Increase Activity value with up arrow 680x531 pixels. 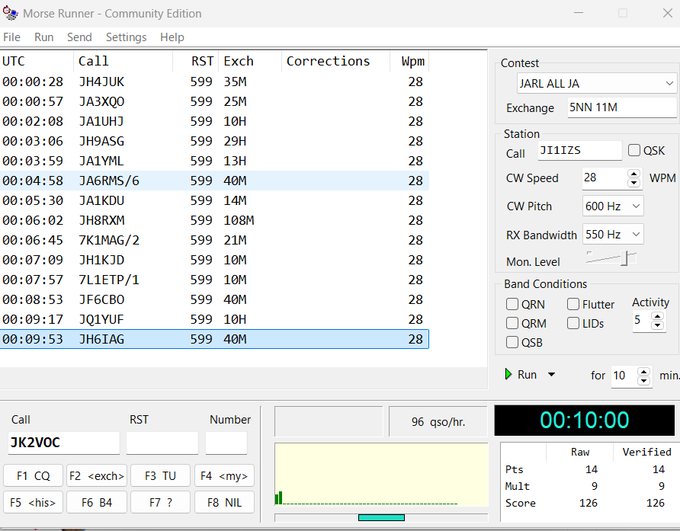[x=657, y=316]
